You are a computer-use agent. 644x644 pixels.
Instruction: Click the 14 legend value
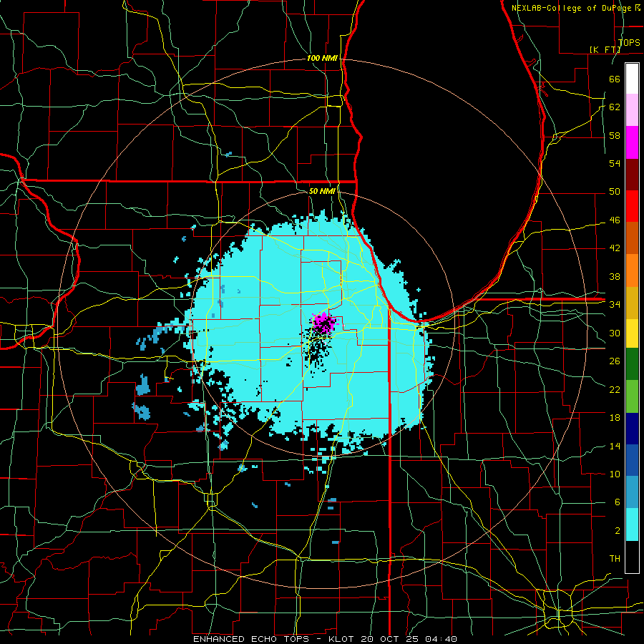[615, 446]
